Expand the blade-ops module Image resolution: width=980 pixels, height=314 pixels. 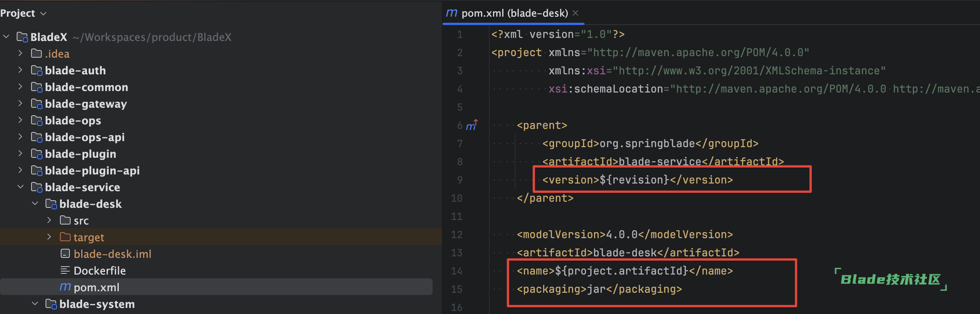(x=20, y=120)
